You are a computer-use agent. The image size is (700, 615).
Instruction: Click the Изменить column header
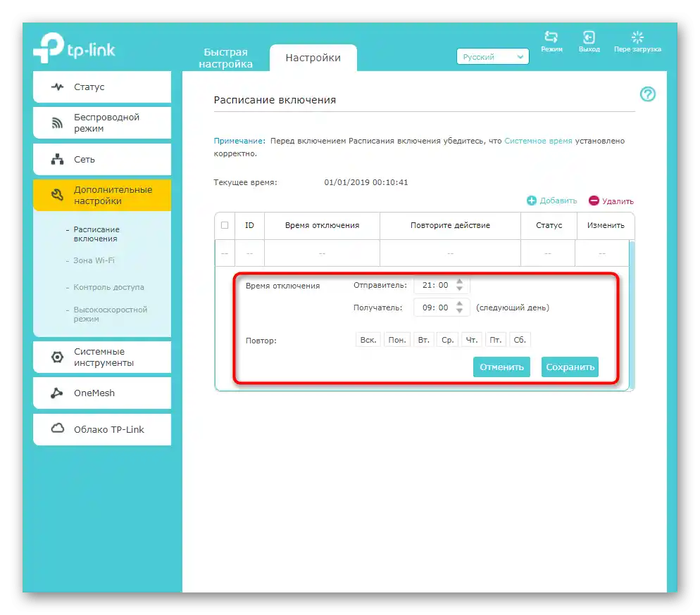606,225
